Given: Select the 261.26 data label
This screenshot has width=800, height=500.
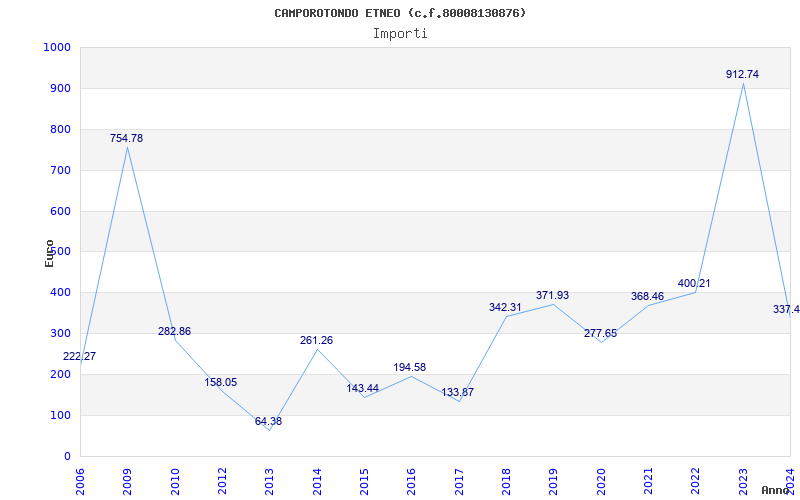Looking at the screenshot, I should point(316,341).
